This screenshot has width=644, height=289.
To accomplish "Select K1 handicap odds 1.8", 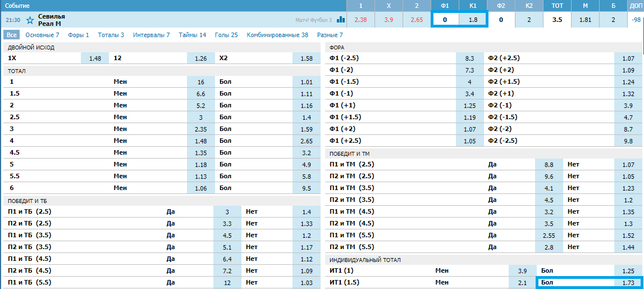I will 473,20.
